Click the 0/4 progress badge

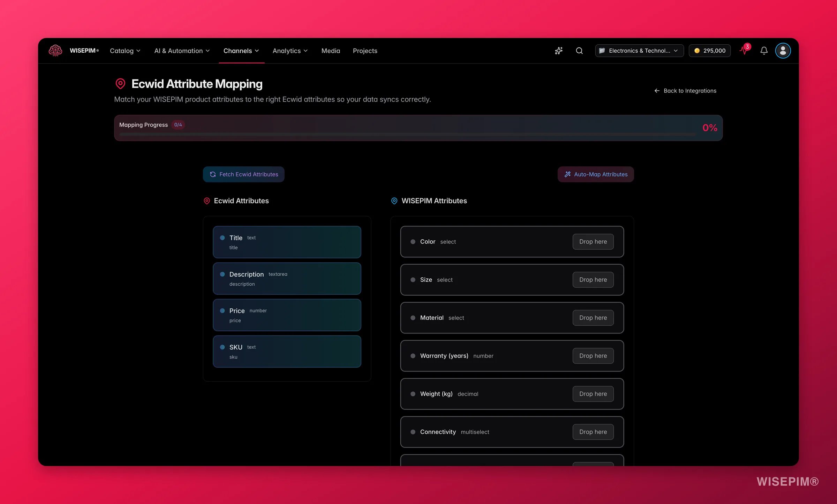178,125
